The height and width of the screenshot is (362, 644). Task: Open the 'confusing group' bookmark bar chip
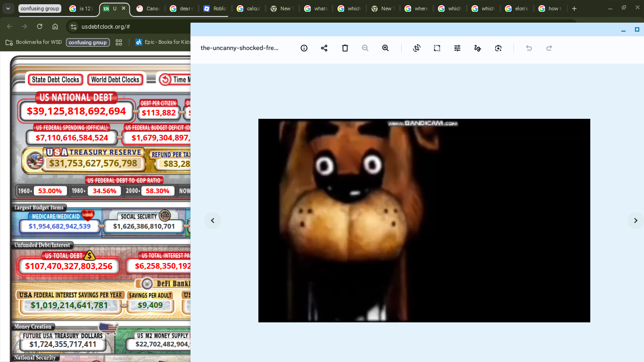click(88, 42)
